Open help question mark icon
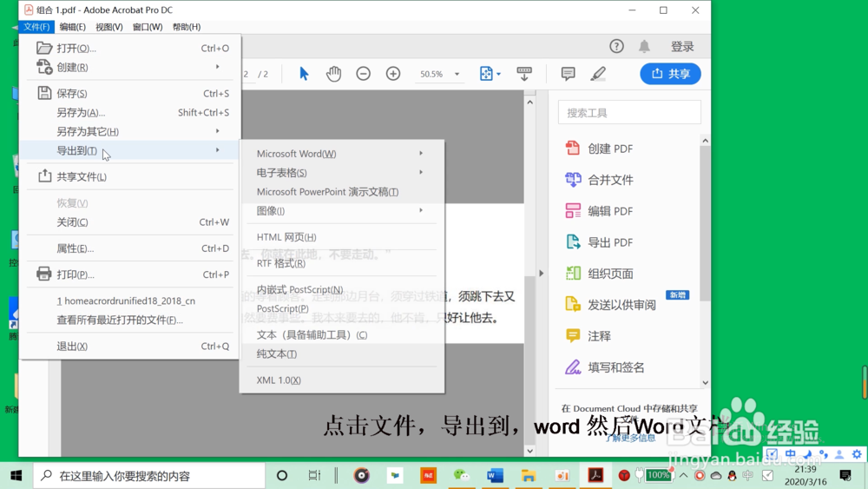 point(616,47)
